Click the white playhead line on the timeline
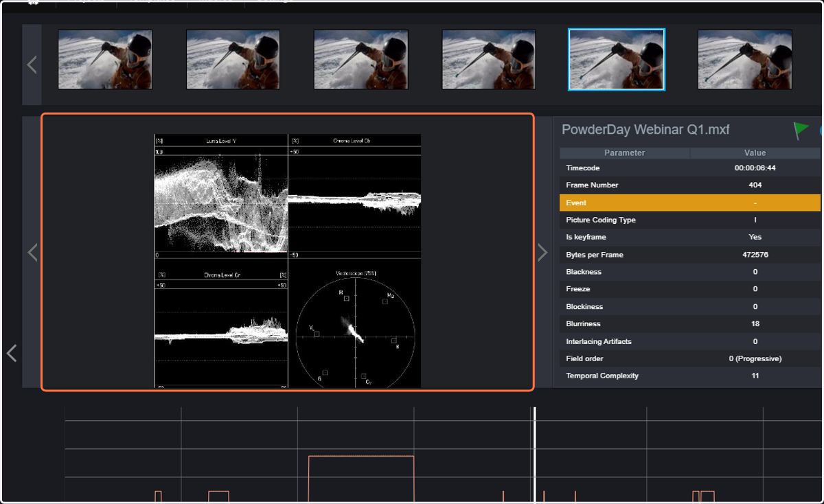Image resolution: width=824 pixels, height=504 pixels. click(x=534, y=455)
